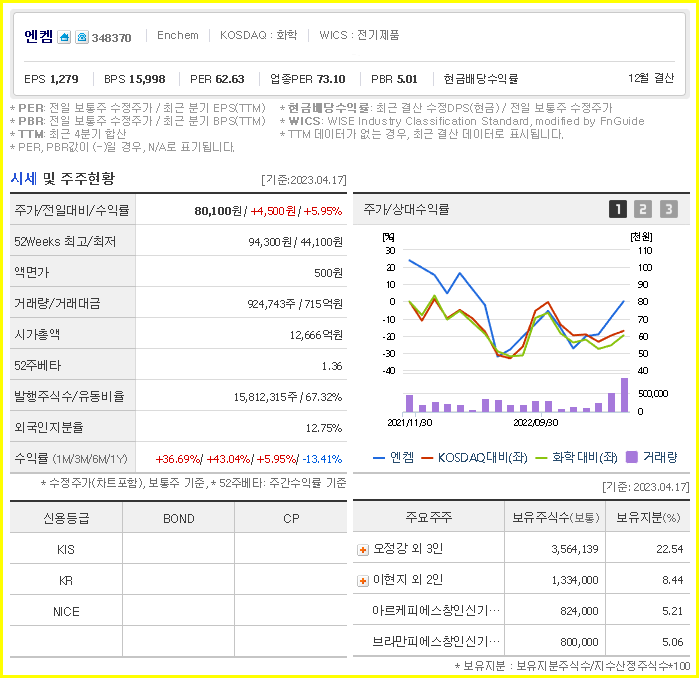Click the 보유지분(%) column header
Image resolution: width=699 pixels, height=678 pixels.
[648, 517]
